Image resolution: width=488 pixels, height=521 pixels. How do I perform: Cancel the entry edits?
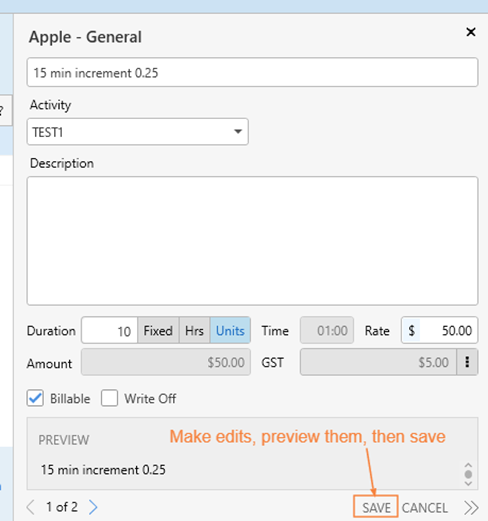coord(425,508)
